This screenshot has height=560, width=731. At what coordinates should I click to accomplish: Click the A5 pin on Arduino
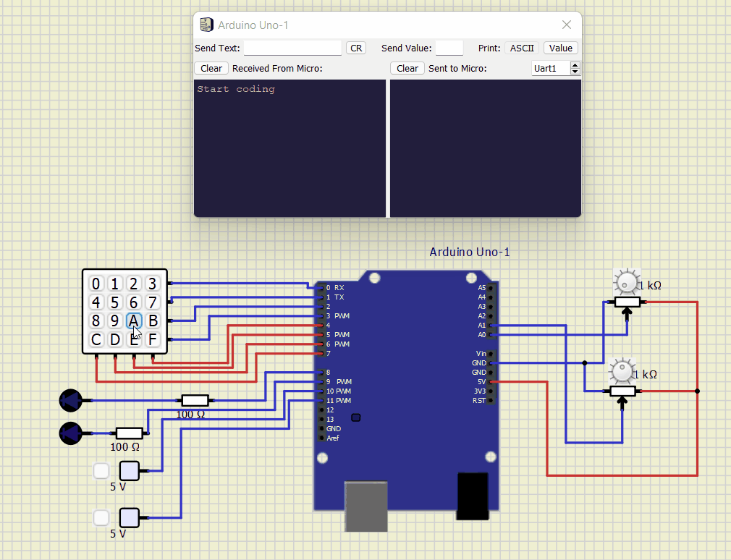coord(491,288)
